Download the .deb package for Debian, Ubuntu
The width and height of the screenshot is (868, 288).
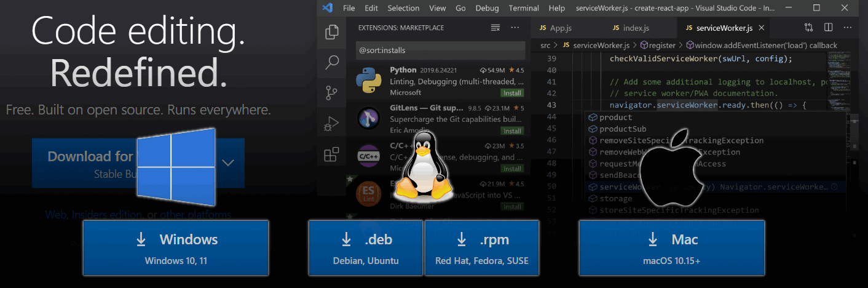pyautogui.click(x=366, y=248)
